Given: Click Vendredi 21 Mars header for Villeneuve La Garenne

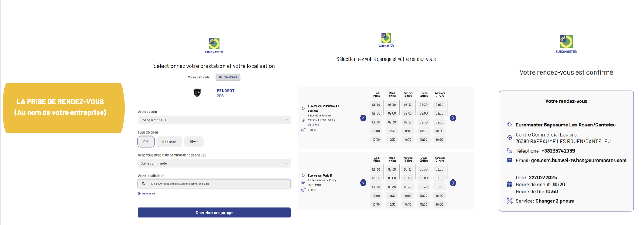Looking at the screenshot, I should point(440,95).
